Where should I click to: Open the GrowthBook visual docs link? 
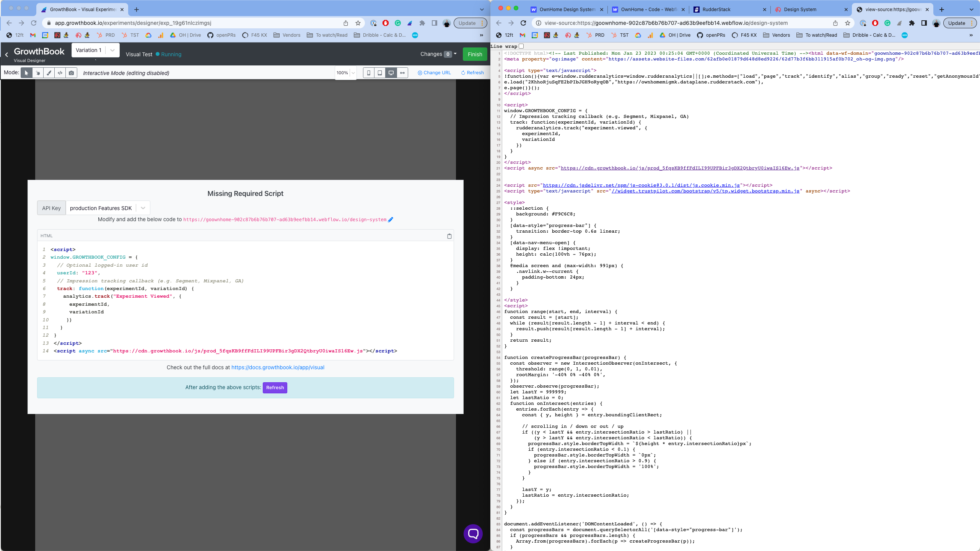point(277,367)
